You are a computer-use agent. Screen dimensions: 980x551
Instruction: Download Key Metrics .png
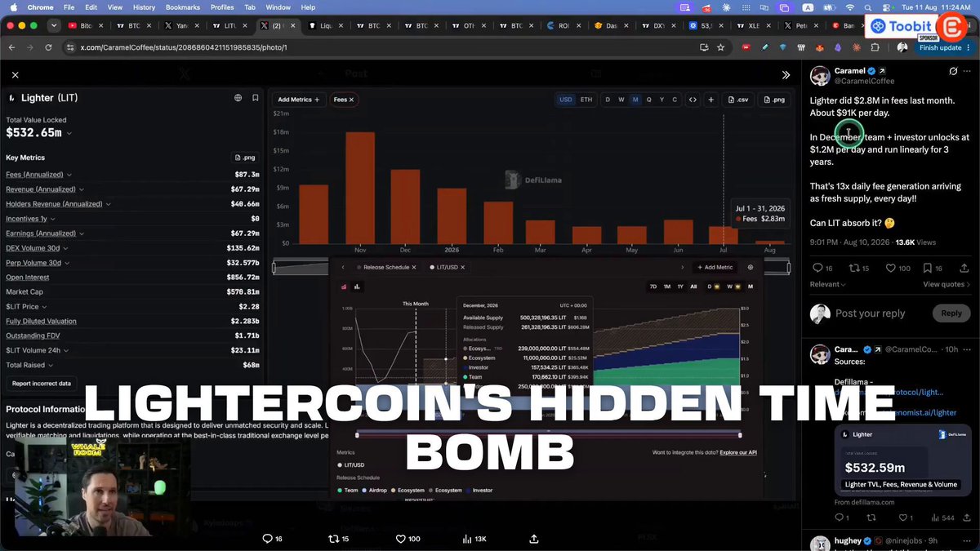[x=246, y=158]
